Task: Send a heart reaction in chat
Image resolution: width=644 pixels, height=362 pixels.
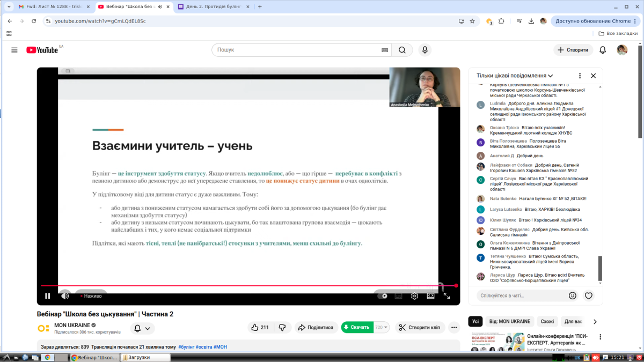Action: pyautogui.click(x=589, y=295)
